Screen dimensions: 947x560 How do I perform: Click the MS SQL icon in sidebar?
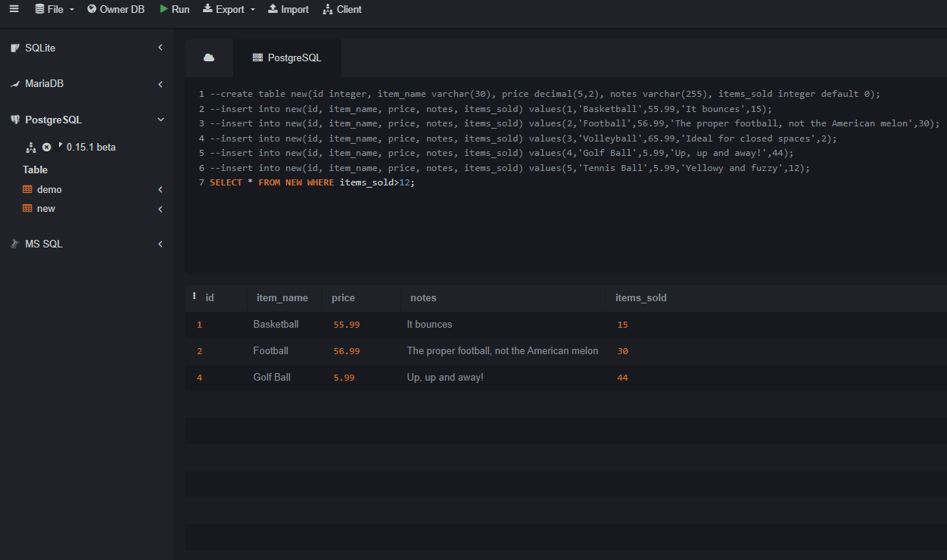(15, 244)
